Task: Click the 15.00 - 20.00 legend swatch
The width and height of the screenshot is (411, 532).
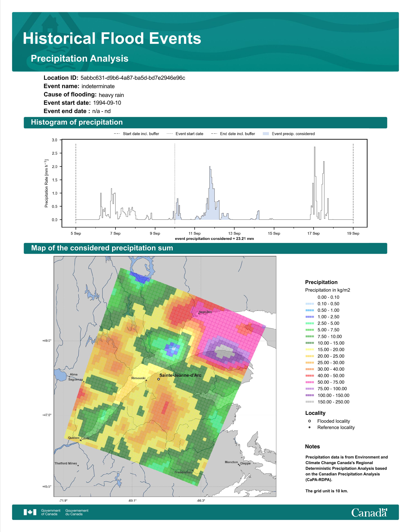Action: (310, 350)
